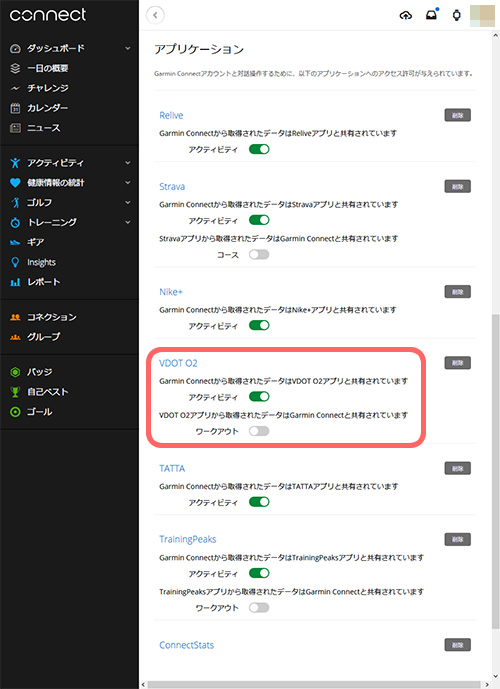Enable VDOT O2 ワークアウト toggle
500x689 pixels.
pos(259,431)
